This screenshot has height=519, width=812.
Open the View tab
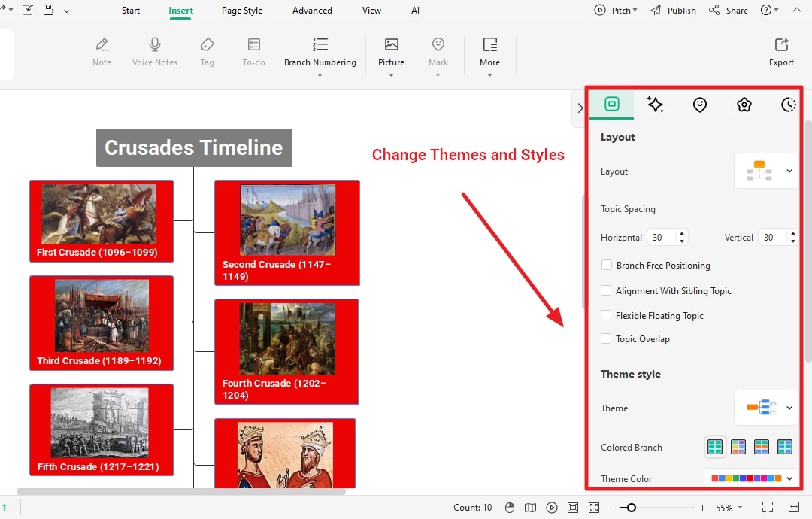tap(371, 11)
